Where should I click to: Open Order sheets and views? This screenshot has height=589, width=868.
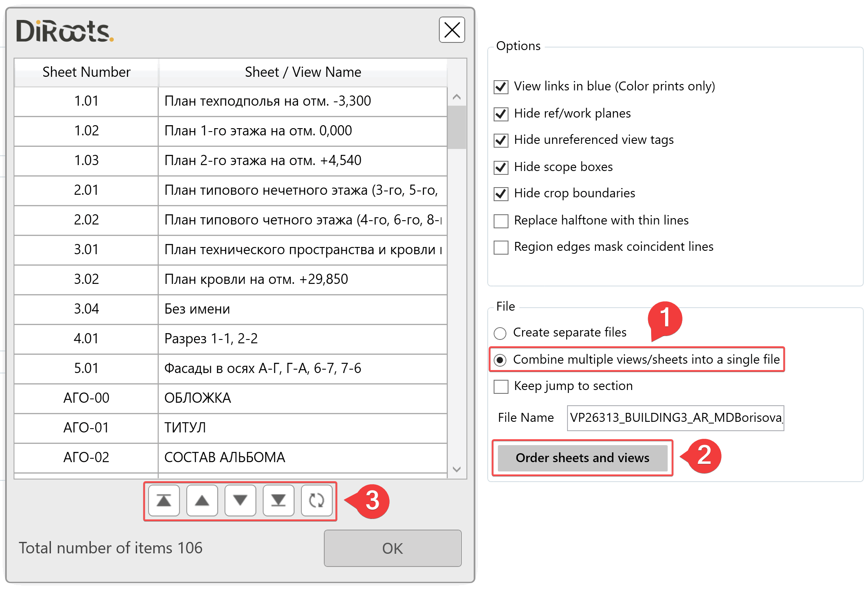[582, 458]
